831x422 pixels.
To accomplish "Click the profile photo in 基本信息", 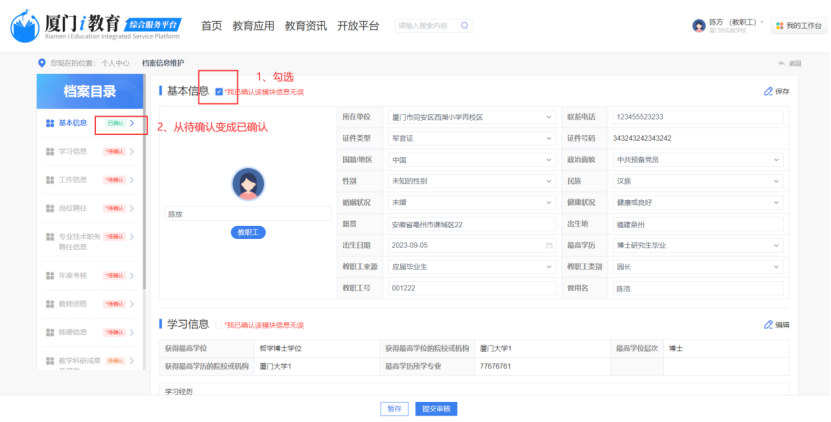I will [248, 184].
